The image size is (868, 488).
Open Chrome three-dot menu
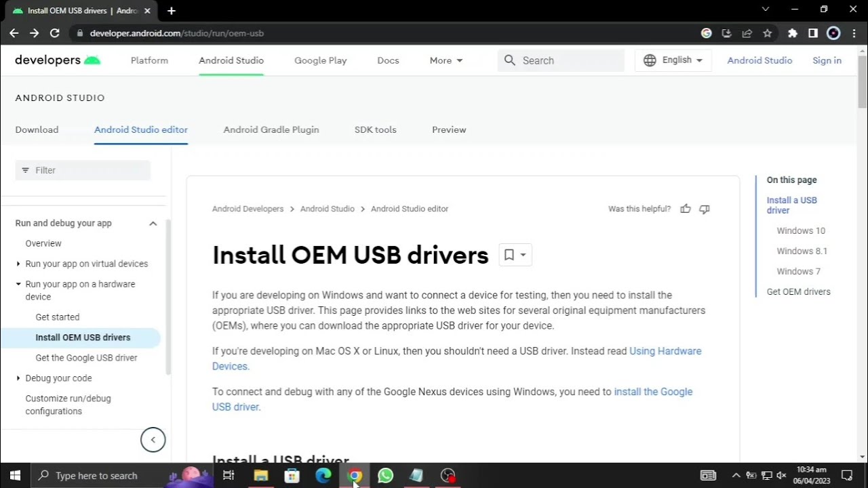[x=853, y=33]
